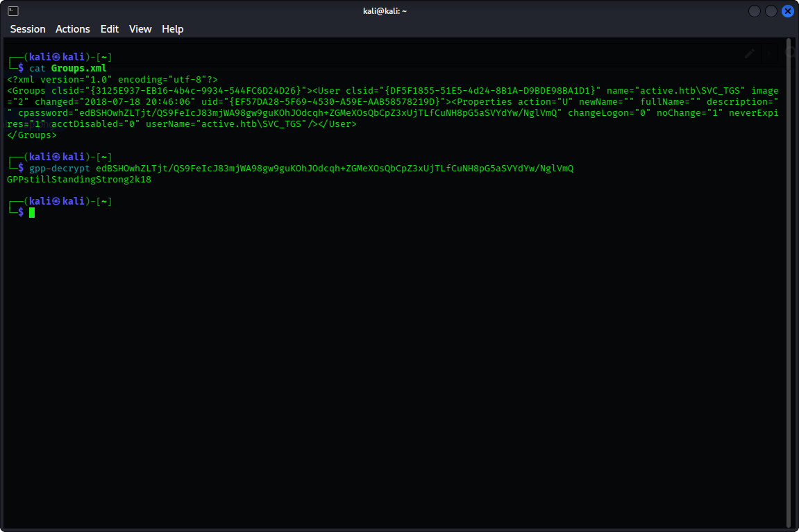The image size is (799, 532).
Task: Minimize the terminal window
Action: 754,10
